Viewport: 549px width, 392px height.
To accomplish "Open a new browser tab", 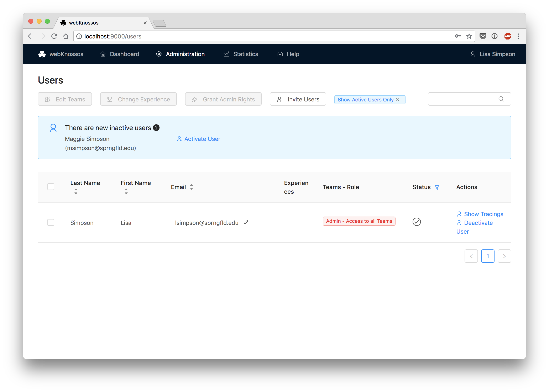I will (160, 23).
